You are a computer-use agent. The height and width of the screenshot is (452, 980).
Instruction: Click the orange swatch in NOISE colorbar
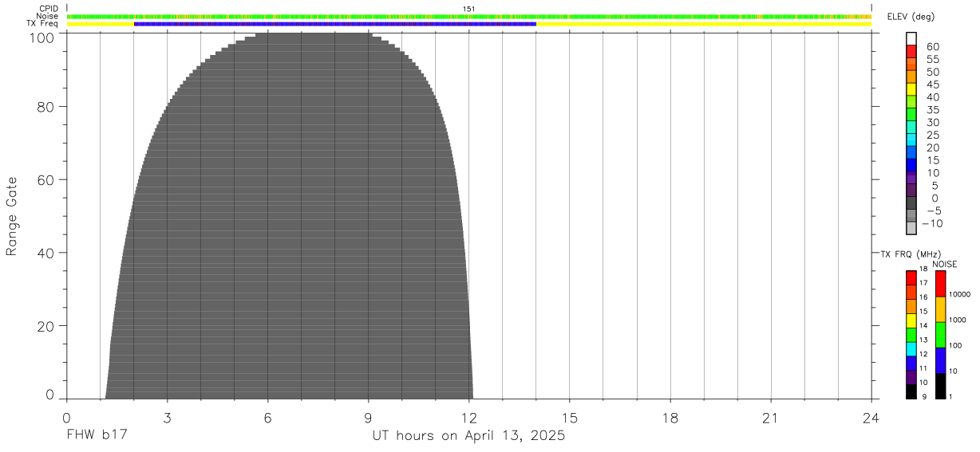[x=941, y=309]
